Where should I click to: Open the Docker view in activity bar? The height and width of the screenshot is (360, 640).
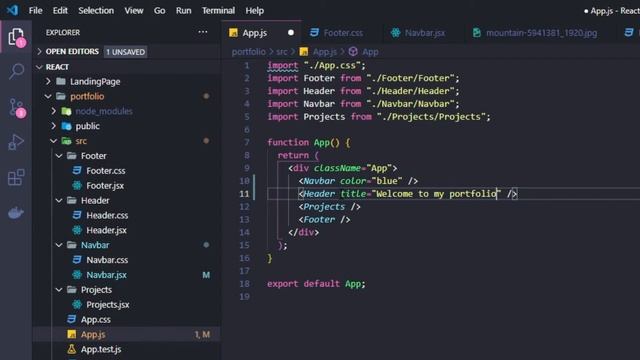click(x=16, y=213)
